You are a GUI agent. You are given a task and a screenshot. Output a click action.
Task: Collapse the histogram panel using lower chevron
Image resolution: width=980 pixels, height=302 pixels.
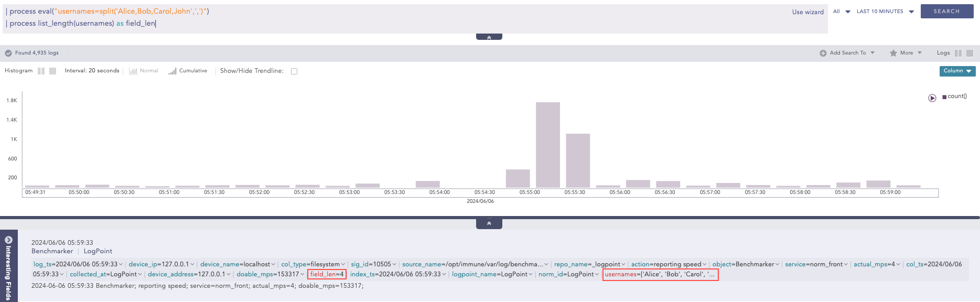(489, 223)
